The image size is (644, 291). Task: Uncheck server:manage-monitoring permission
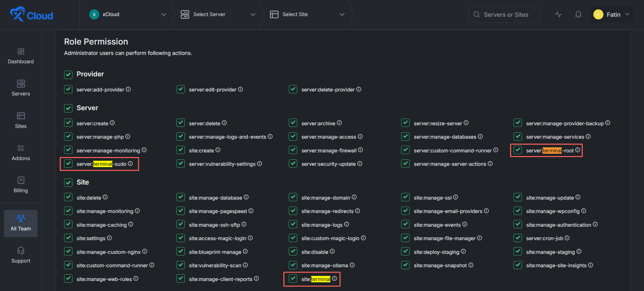coord(68,150)
